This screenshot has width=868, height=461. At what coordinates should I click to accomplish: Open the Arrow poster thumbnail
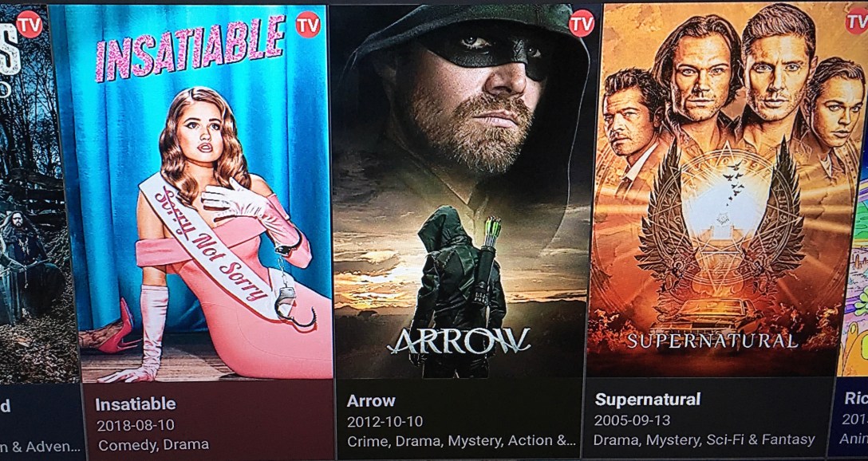pyautogui.click(x=460, y=191)
